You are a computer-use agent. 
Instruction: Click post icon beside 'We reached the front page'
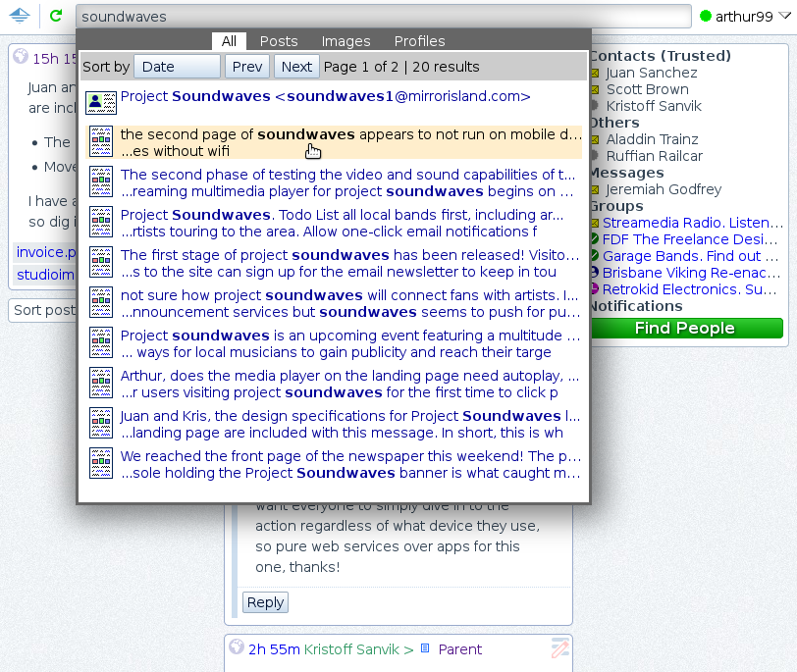[101, 463]
